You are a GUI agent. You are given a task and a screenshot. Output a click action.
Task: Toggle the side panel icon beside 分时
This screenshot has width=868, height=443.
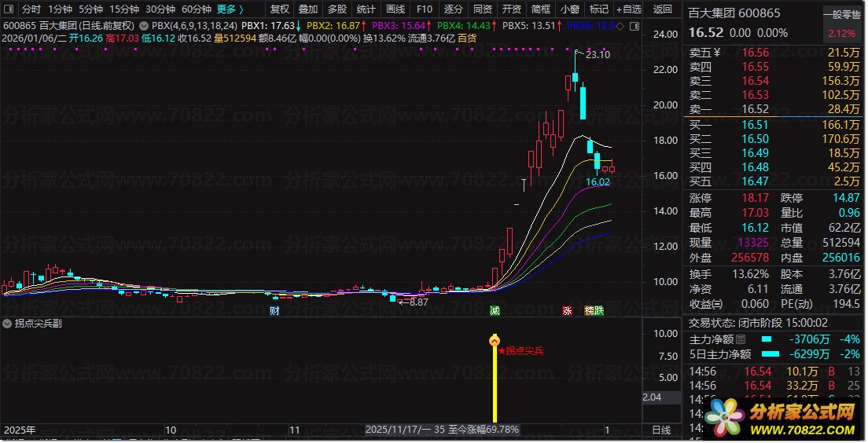[x=9, y=9]
